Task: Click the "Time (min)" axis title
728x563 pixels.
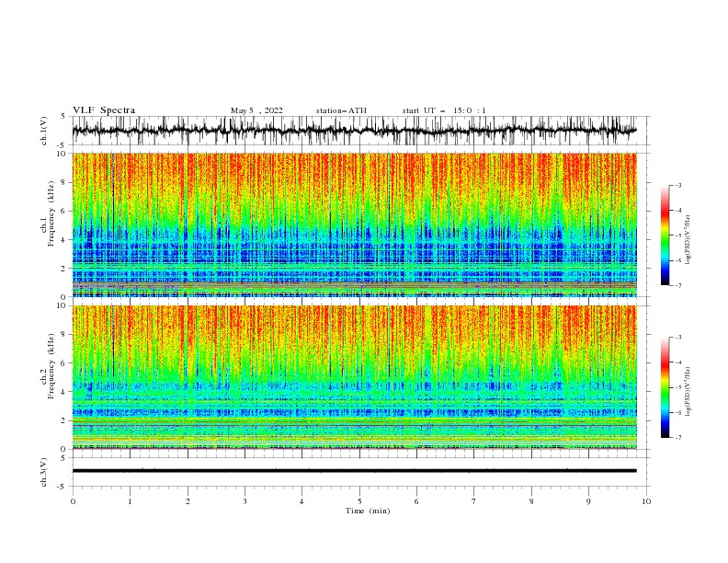Action: (368, 511)
